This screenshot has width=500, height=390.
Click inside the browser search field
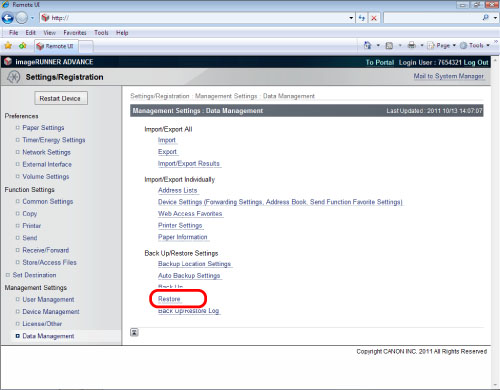[432, 18]
